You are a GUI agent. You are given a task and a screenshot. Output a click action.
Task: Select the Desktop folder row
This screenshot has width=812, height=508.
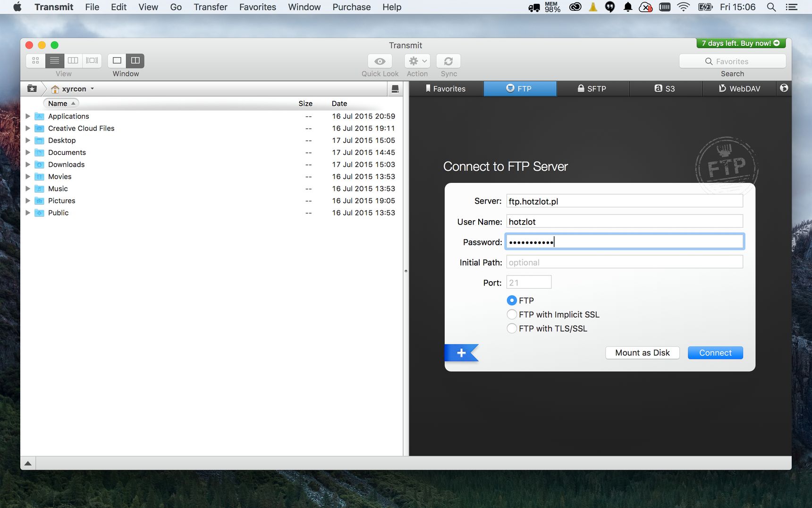coord(211,140)
